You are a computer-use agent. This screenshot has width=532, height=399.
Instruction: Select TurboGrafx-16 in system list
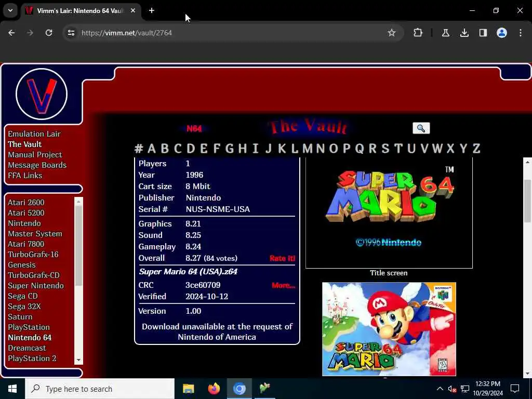[x=33, y=255]
